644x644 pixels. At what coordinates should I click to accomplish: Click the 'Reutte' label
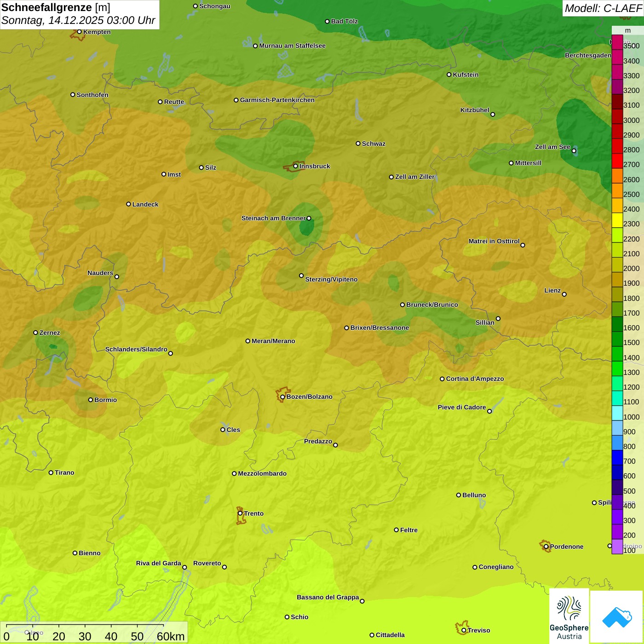tap(174, 102)
